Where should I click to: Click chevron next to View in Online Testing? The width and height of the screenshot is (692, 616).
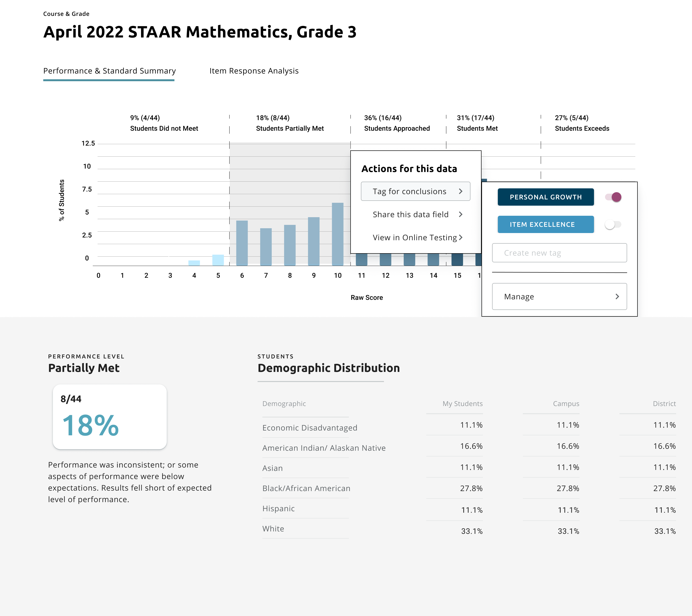pos(460,238)
